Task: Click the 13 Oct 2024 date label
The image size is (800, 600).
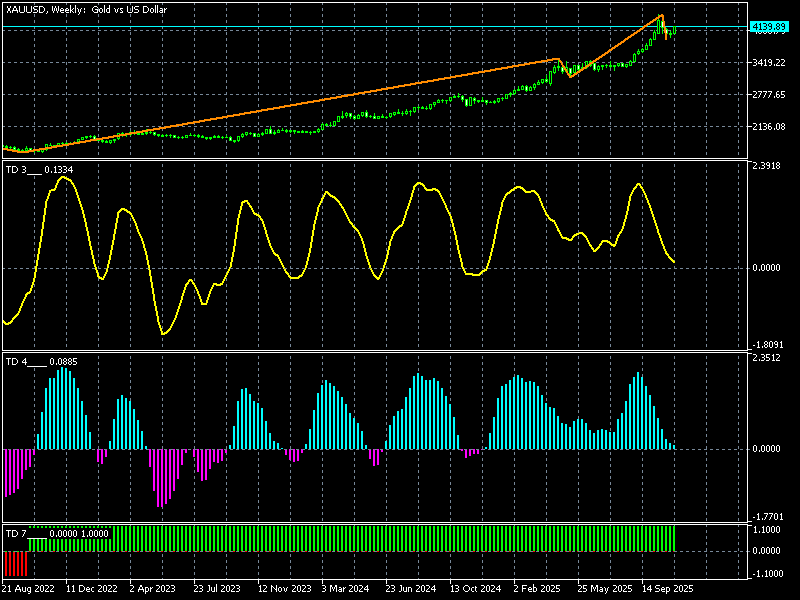Action: click(476, 589)
